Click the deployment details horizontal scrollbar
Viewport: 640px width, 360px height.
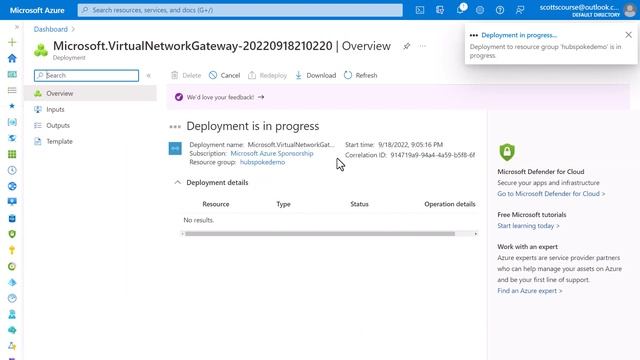coord(320,234)
